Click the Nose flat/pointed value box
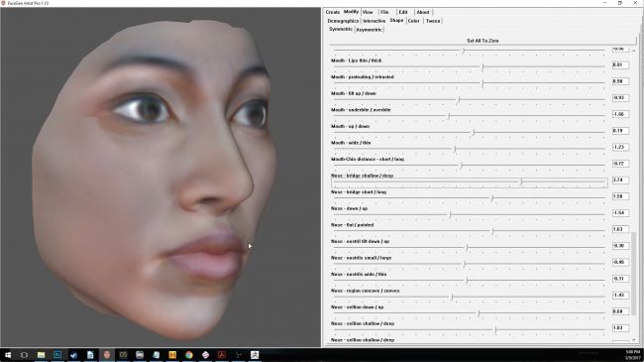This screenshot has height=362, width=644. (620, 229)
